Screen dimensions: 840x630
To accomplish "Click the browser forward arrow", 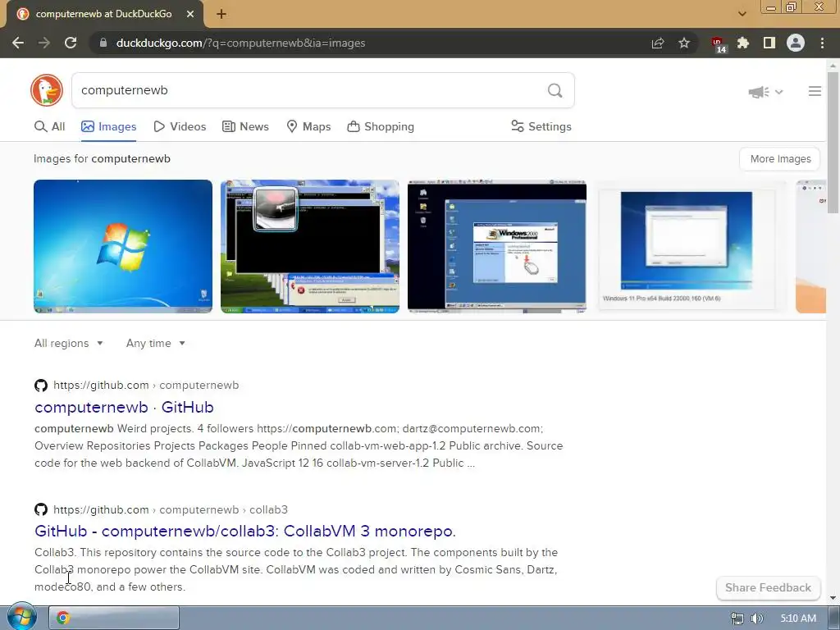I will [44, 43].
